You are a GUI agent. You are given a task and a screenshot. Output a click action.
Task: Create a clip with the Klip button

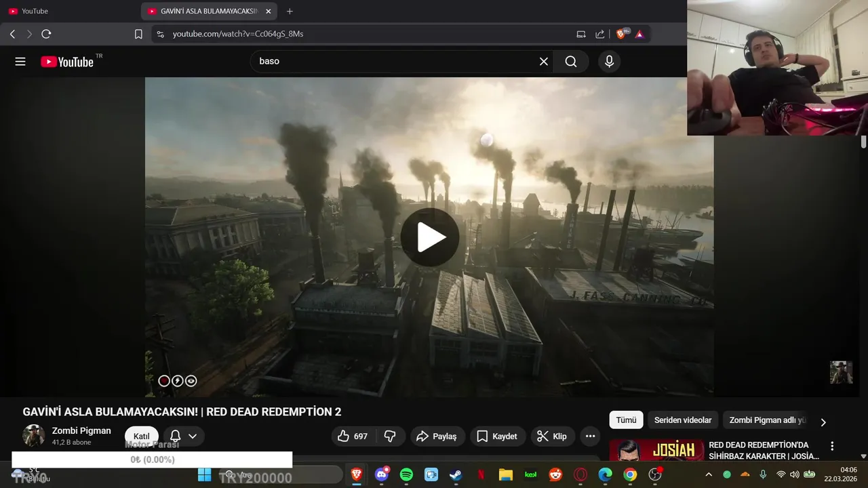coord(553,436)
